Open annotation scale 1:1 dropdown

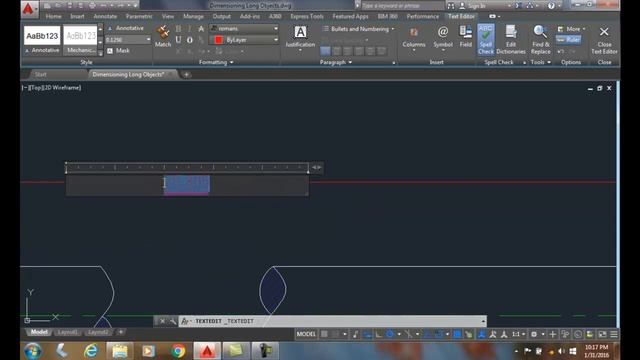tap(518, 334)
